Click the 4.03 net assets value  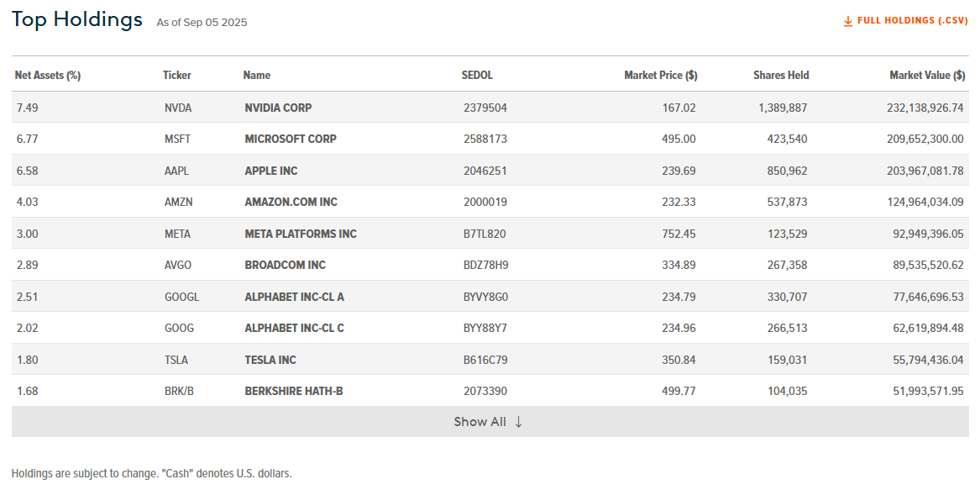pos(28,202)
